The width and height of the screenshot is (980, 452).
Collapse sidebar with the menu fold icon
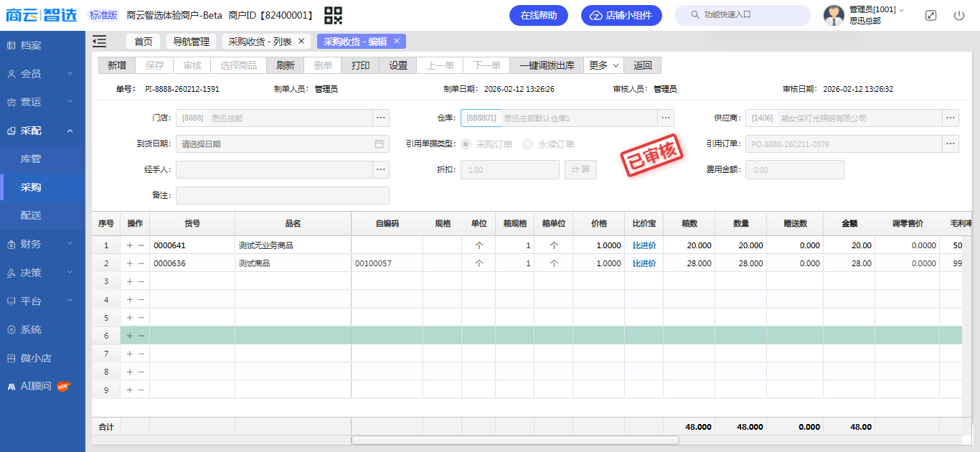pyautogui.click(x=100, y=42)
